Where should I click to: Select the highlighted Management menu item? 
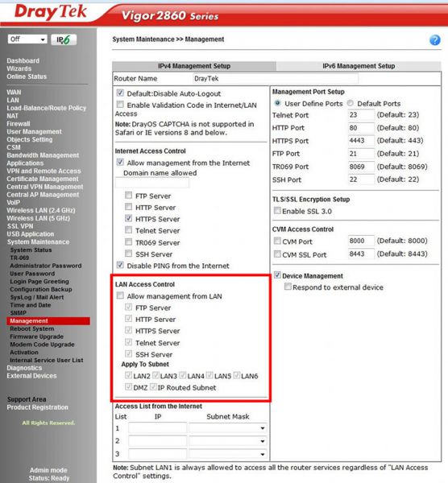click(48, 321)
